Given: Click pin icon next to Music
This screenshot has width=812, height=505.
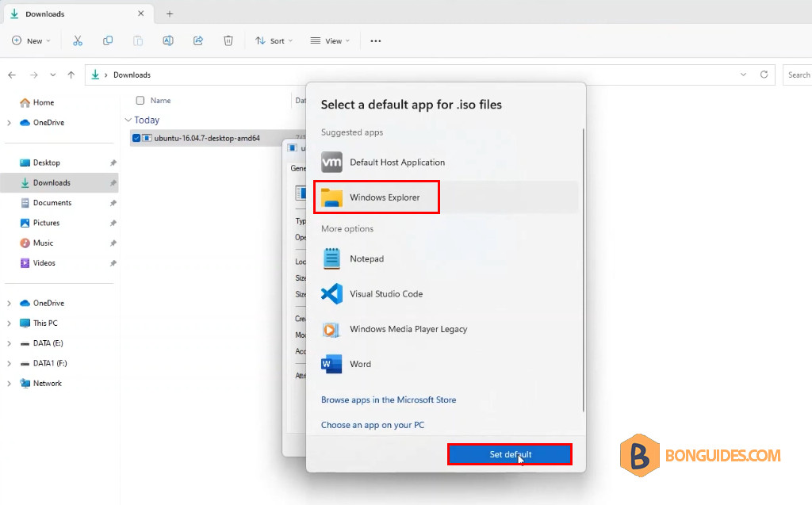Looking at the screenshot, I should tap(113, 243).
